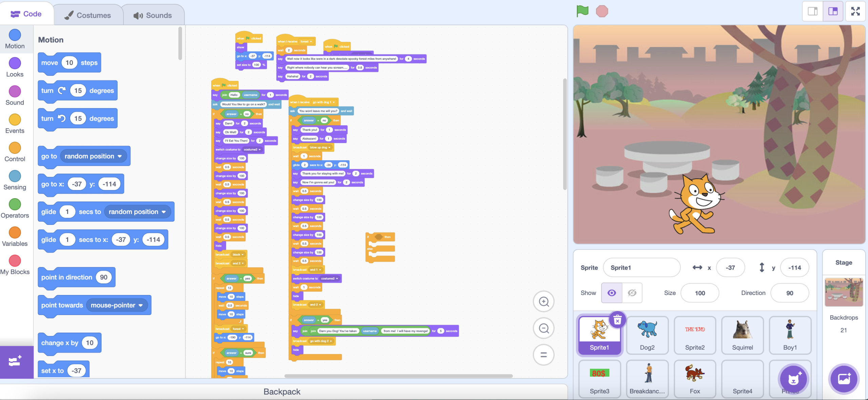Screen dimensions: 868x400
Task: Open 'go with dog 1' receive dropdown
Action: [x=324, y=102]
